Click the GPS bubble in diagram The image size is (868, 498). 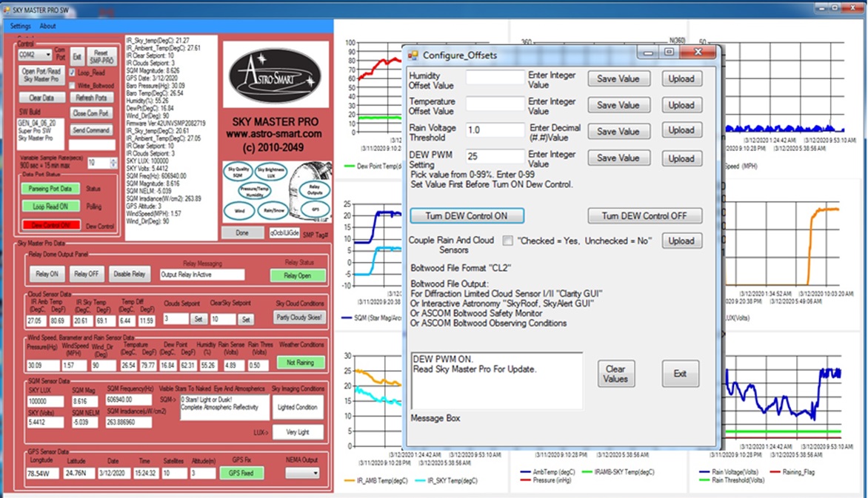click(315, 209)
